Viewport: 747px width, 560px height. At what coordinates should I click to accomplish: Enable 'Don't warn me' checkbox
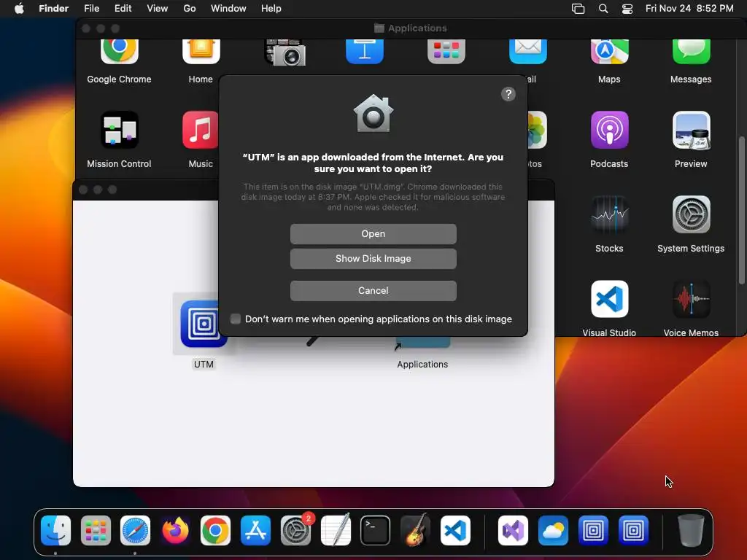(236, 319)
